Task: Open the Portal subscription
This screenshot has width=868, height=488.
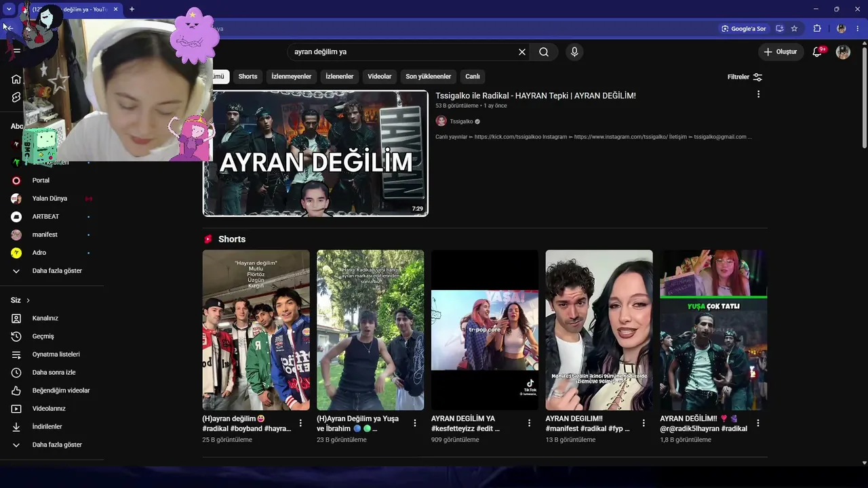Action: point(52,180)
